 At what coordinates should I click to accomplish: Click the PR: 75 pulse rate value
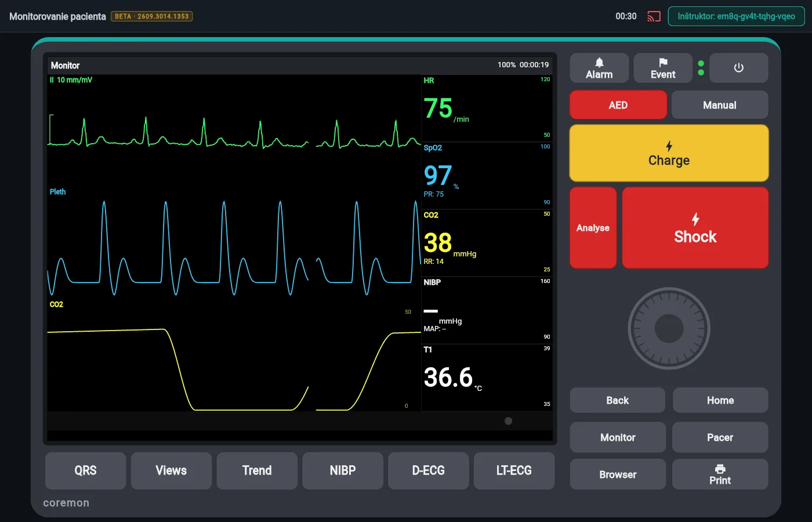click(x=434, y=194)
